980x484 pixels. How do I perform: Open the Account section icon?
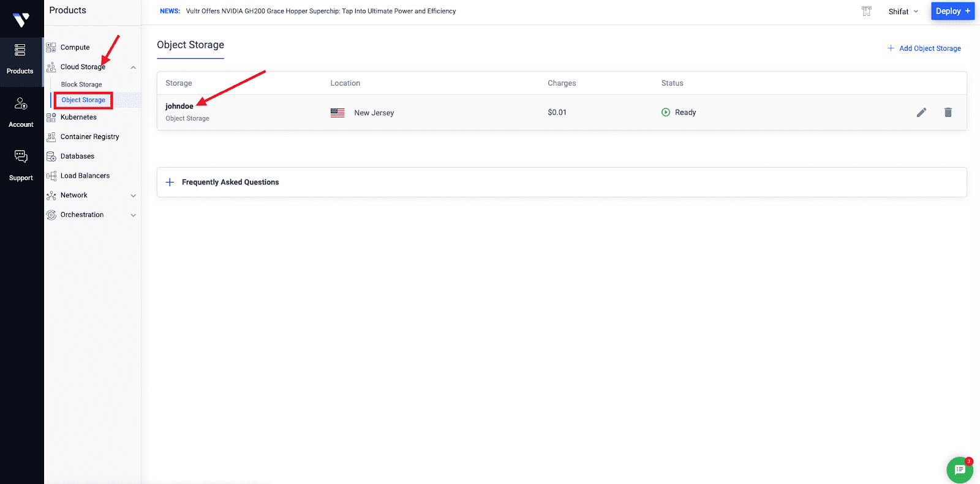[x=21, y=112]
